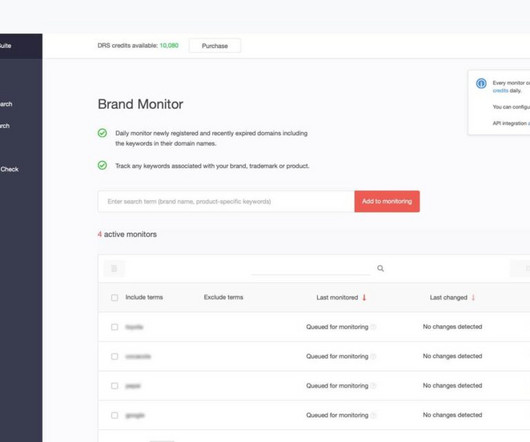Screen dimensions: 530x442
Task: Click help icon beside second Queued for monitoring
Action: (x=373, y=356)
